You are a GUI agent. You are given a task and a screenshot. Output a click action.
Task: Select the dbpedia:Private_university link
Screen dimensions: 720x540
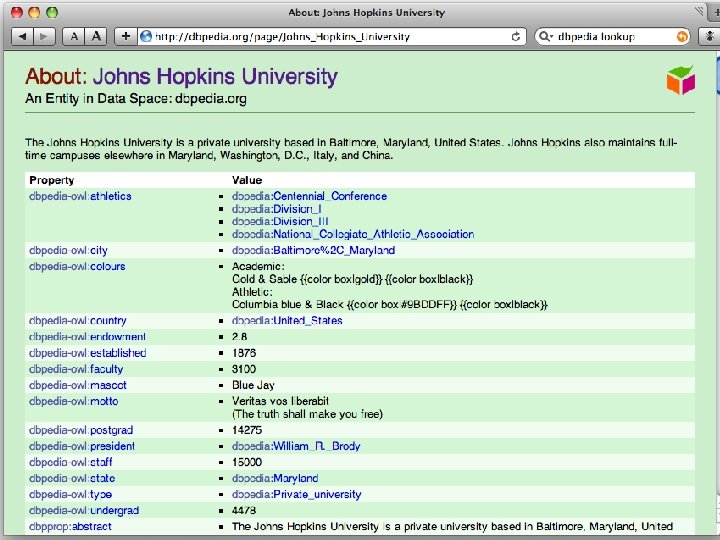point(297,494)
